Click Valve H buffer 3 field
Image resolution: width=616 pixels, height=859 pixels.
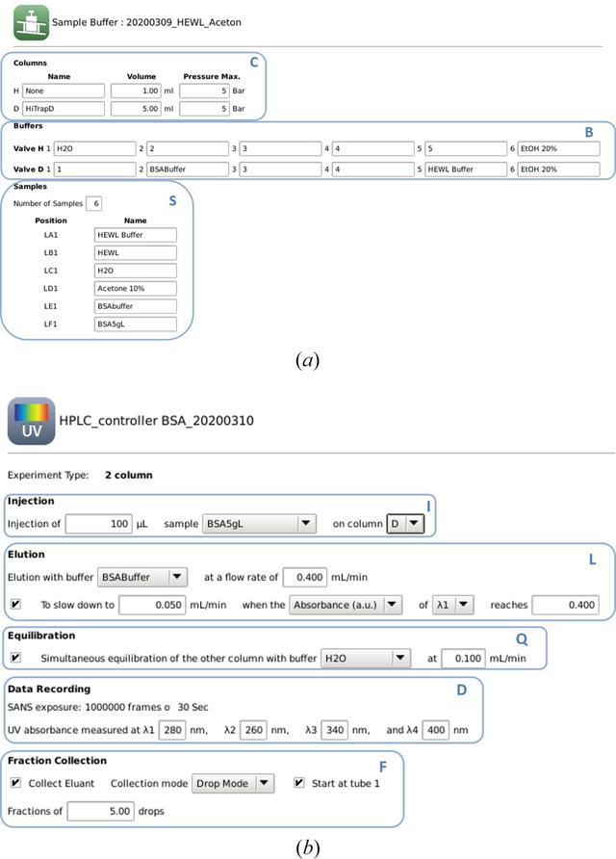coord(280,148)
